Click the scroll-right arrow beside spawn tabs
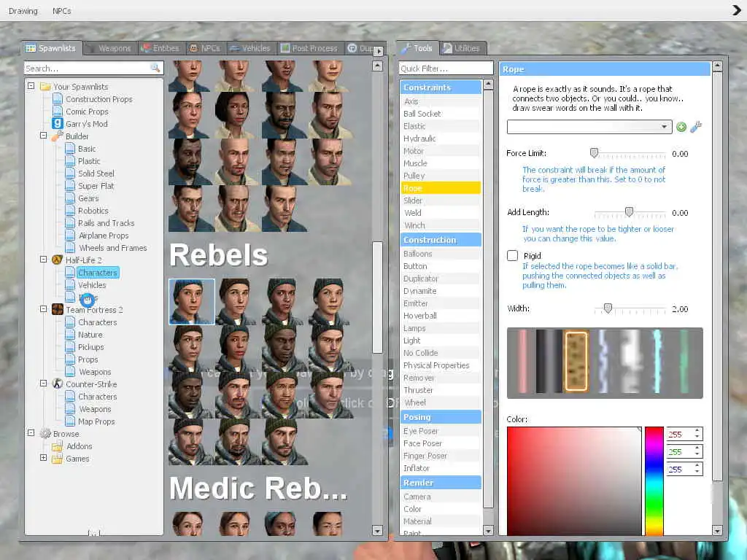Viewport: 747px width, 560px height. pyautogui.click(x=379, y=51)
